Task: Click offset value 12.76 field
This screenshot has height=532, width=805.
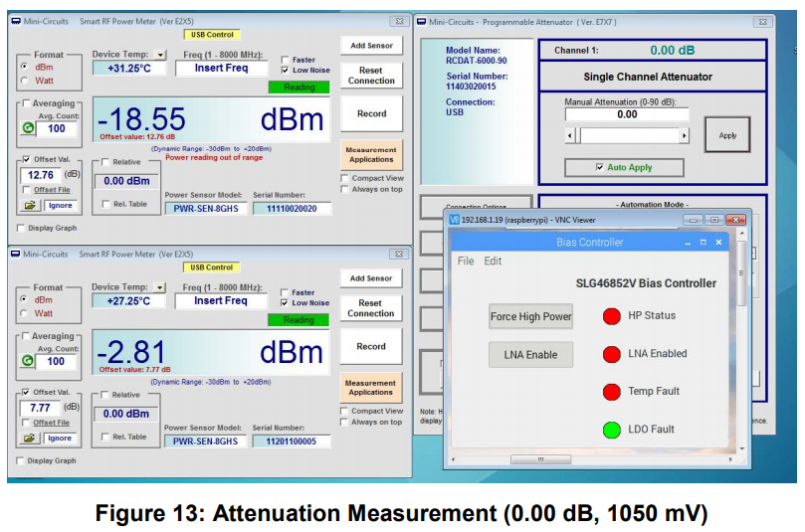Action: click(41, 175)
